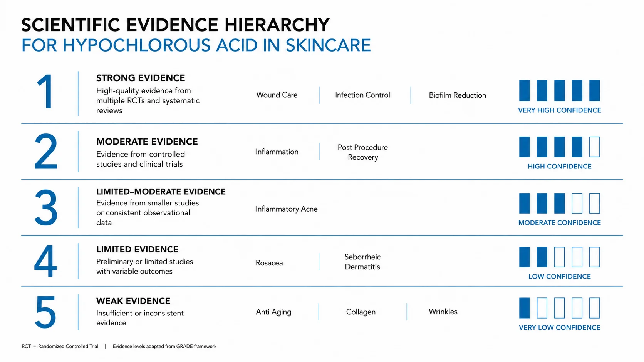644x362 pixels.
Task: Select the "Rosacea" topic
Action: coord(269,263)
